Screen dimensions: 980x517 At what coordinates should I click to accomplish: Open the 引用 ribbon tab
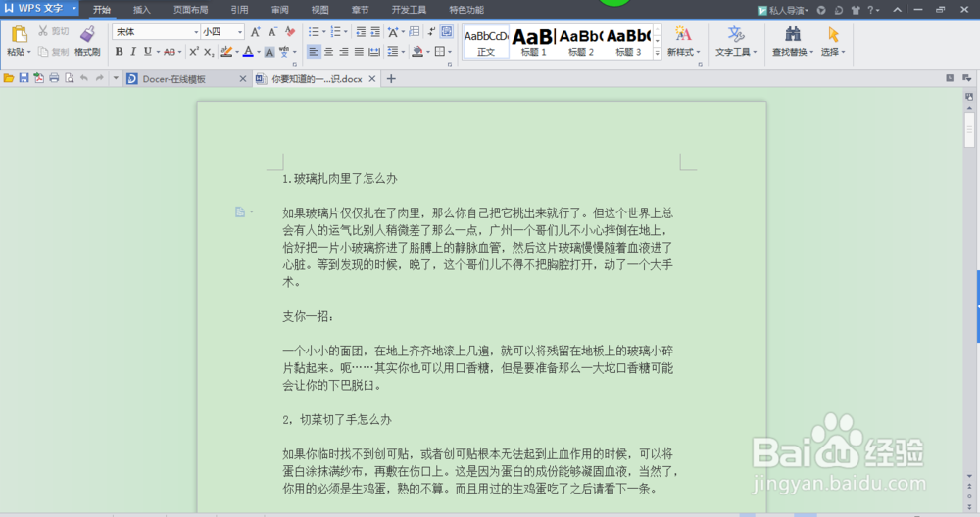coord(239,10)
